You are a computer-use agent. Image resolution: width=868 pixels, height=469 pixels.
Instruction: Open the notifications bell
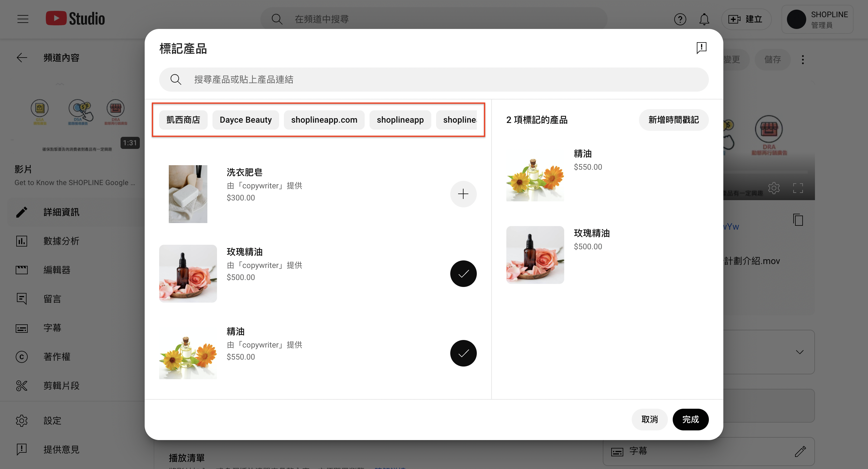(x=704, y=19)
